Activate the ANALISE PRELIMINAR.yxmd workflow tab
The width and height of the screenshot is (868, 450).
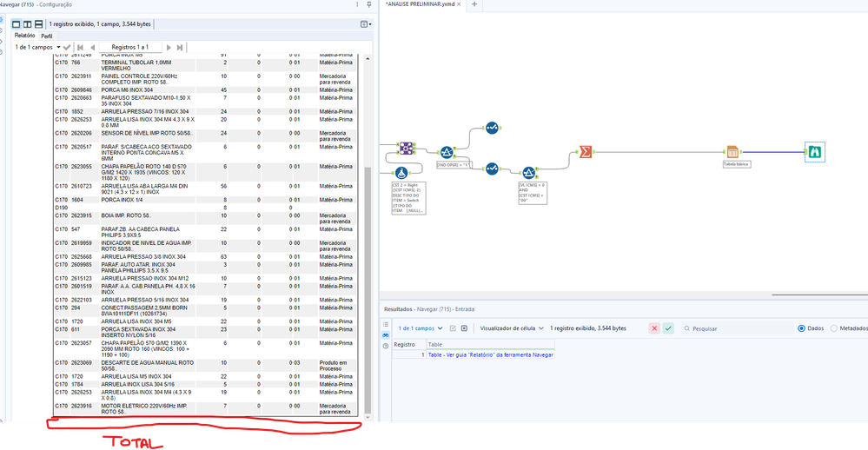(x=421, y=4)
